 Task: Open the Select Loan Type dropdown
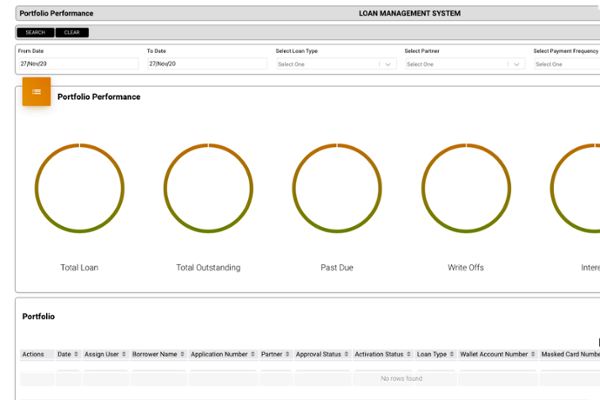click(x=336, y=64)
